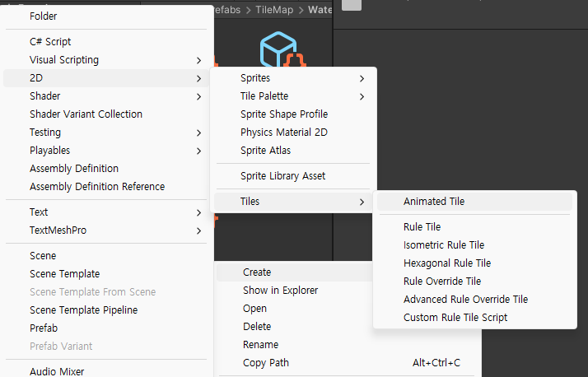Create an Assembly Definition Reference
588x377 pixels.
point(106,187)
